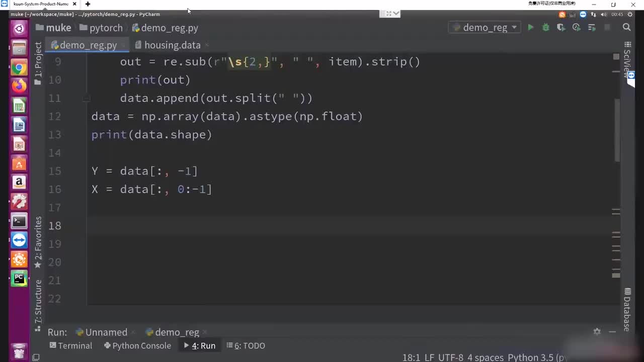Change line separator LF in status bar
This screenshot has width=644, height=362.
click(429, 357)
